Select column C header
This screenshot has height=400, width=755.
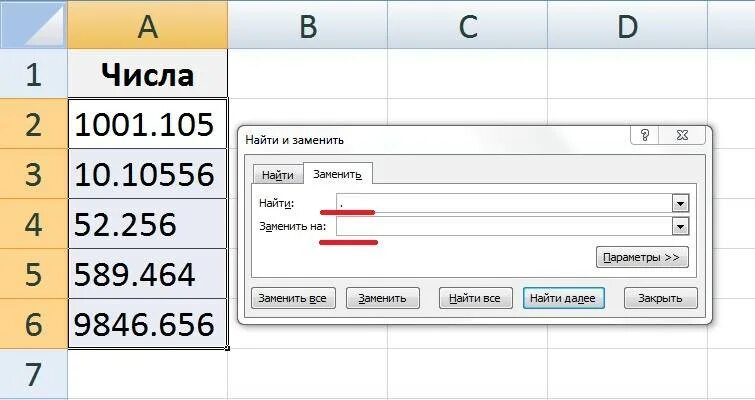(467, 24)
